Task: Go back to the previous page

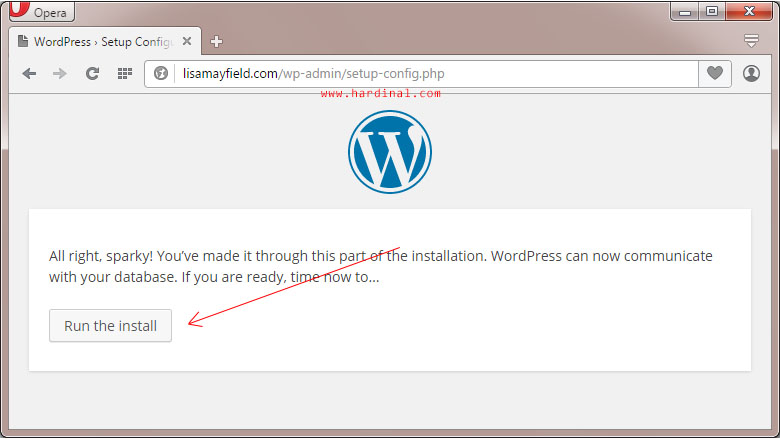Action: click(29, 74)
